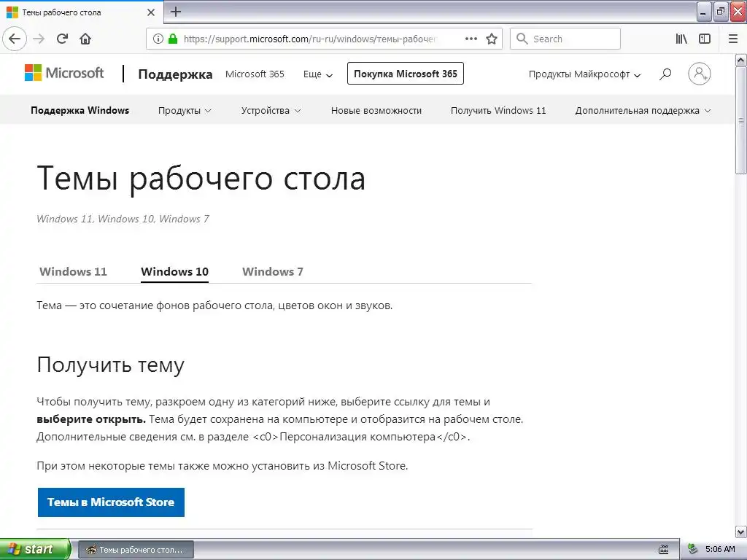Expand the Продукты Майкрософт dropdown

(x=584, y=74)
